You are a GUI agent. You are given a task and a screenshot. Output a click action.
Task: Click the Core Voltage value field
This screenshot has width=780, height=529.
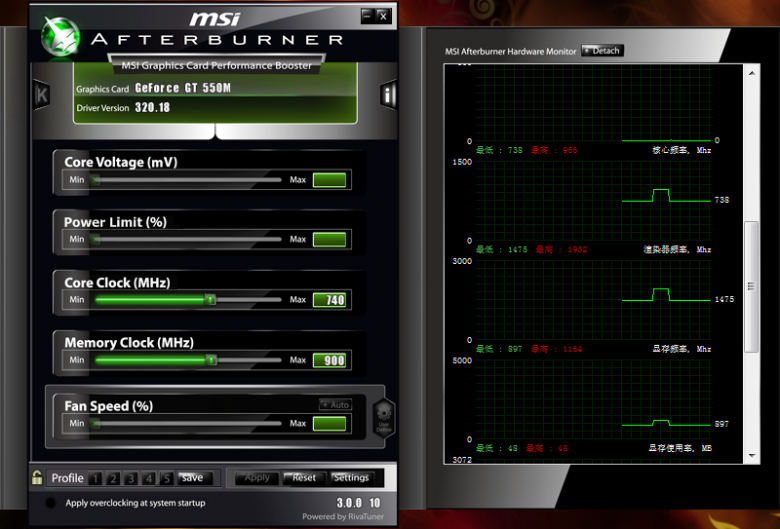click(329, 180)
